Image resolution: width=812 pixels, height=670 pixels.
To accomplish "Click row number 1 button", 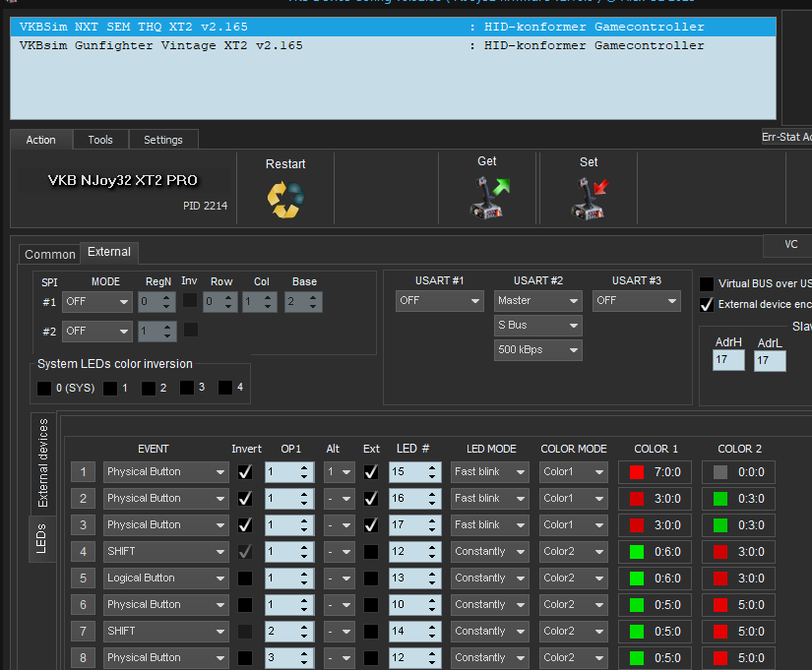I will pyautogui.click(x=83, y=472).
